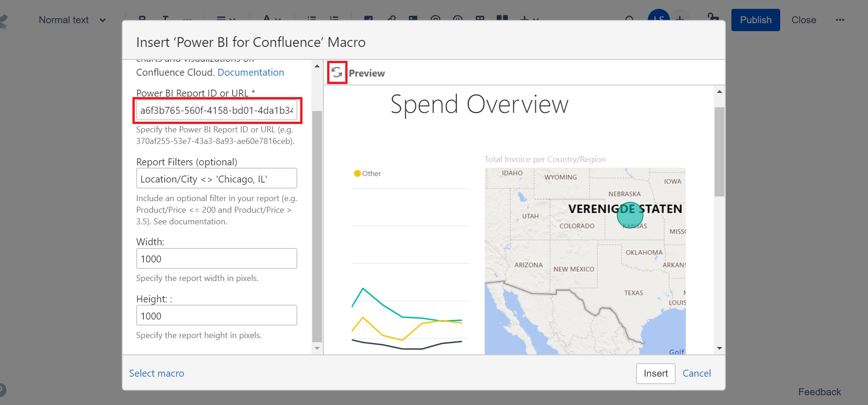The width and height of the screenshot is (868, 405).
Task: Insert the Power BI macro
Action: coord(656,373)
